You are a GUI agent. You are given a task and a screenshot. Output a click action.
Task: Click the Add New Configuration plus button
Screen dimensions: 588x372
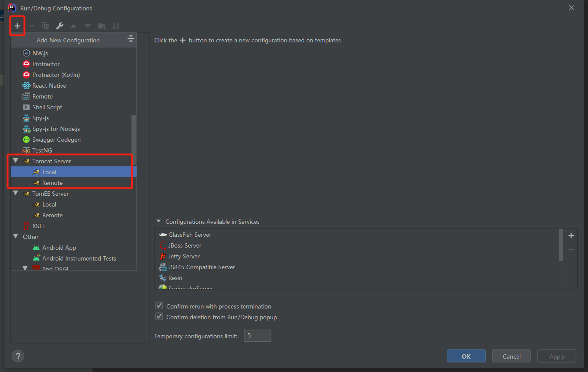(17, 26)
